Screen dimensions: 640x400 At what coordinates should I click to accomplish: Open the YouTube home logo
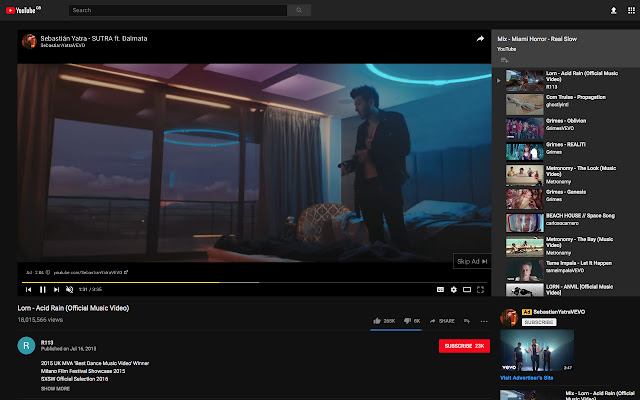23,10
